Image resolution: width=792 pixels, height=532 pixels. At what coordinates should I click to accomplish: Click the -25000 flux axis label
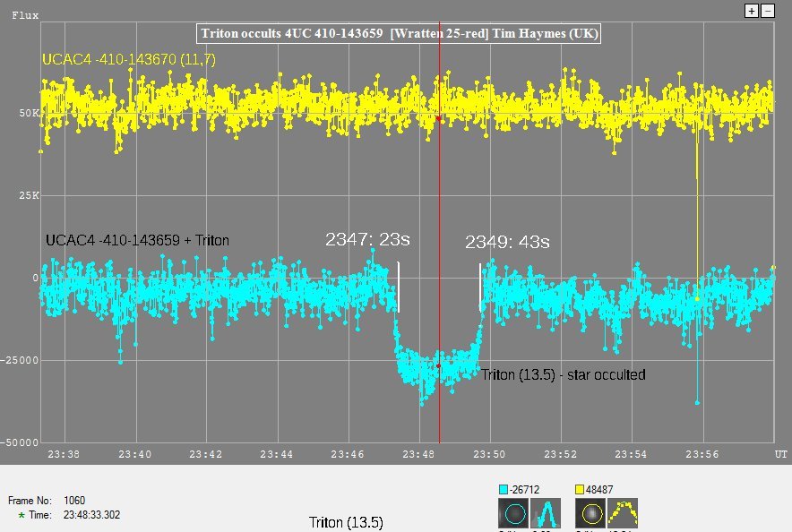19,360
